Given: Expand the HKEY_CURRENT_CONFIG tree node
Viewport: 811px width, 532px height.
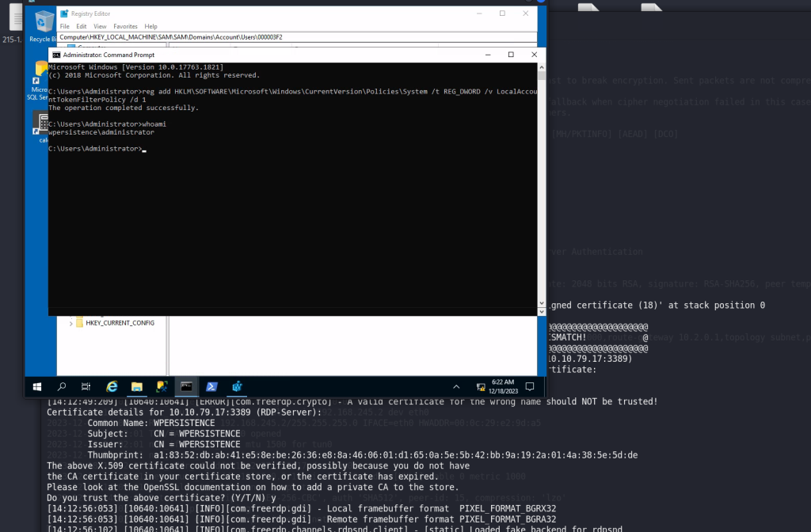Looking at the screenshot, I should coord(70,323).
